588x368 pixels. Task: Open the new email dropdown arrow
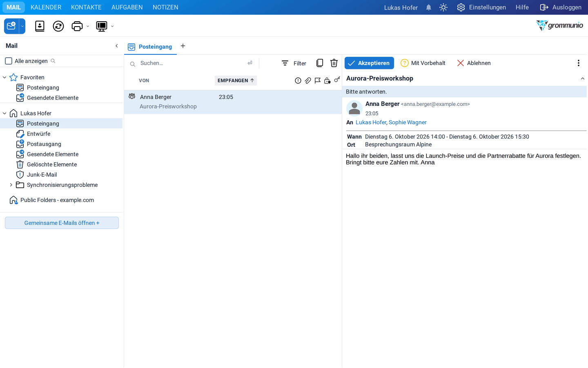coord(22,26)
